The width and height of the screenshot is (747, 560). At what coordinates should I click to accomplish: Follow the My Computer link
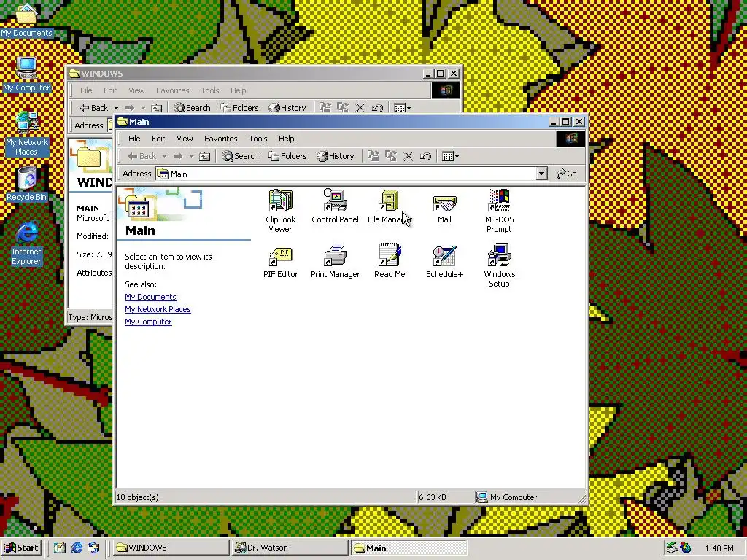148,322
